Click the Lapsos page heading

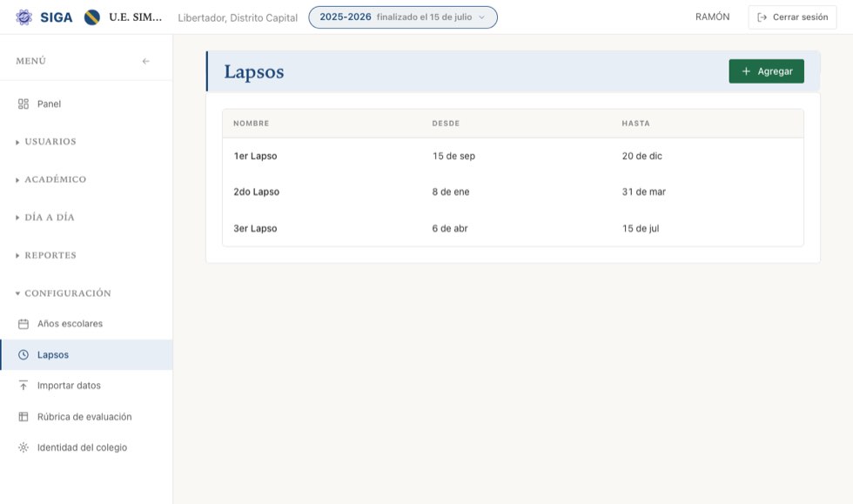(x=254, y=72)
